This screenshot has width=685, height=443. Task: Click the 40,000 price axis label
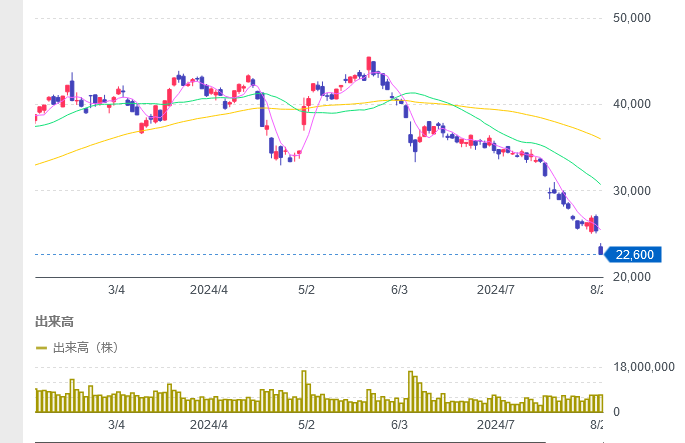pos(632,104)
